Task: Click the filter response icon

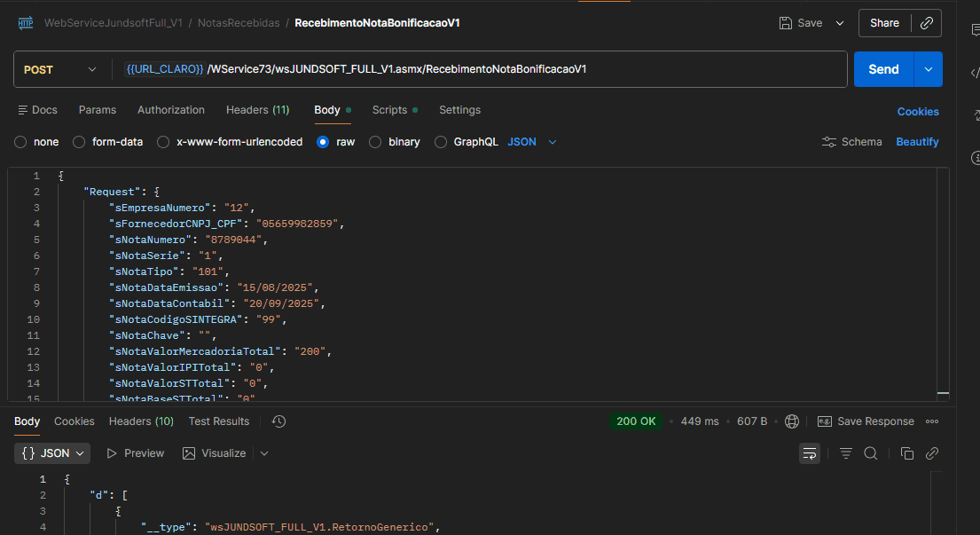Action: coord(846,453)
